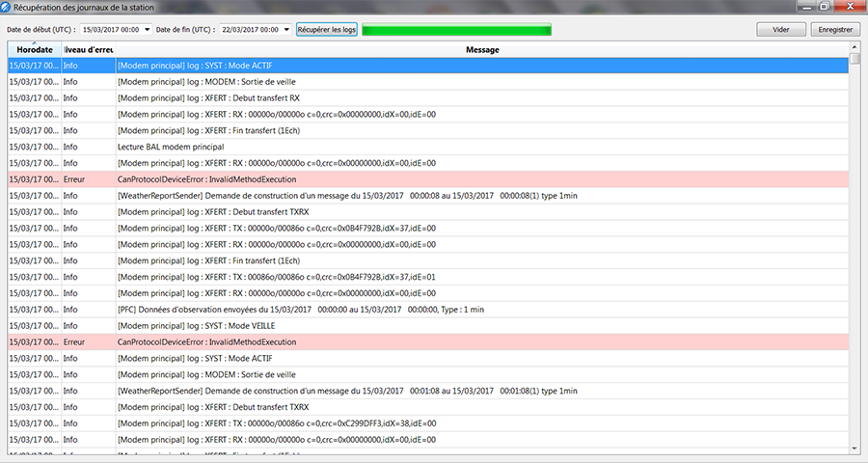The height and width of the screenshot is (463, 868).
Task: Select the '[PFC] Données d'observation envoyées' row
Action: click(x=386, y=309)
